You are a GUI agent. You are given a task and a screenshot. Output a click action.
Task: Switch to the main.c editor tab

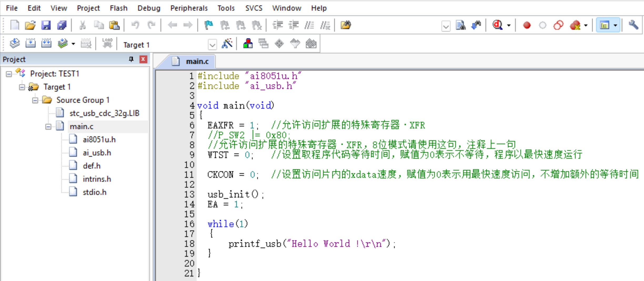pyautogui.click(x=197, y=61)
